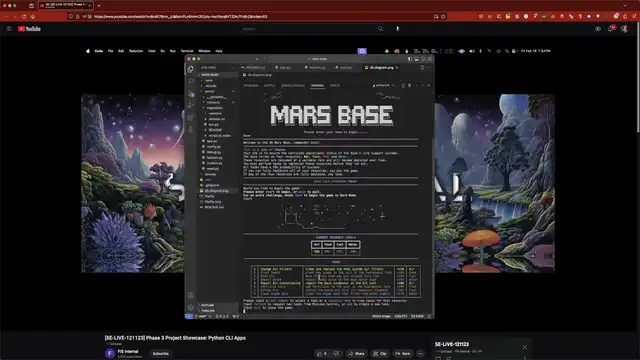The height and width of the screenshot is (360, 640).
Task: Click the YouTube logo to go home
Action: (29, 29)
